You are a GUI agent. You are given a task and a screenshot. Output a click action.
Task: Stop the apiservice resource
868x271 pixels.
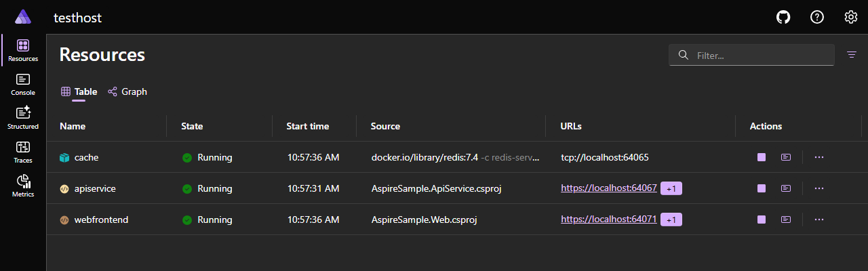coord(762,188)
